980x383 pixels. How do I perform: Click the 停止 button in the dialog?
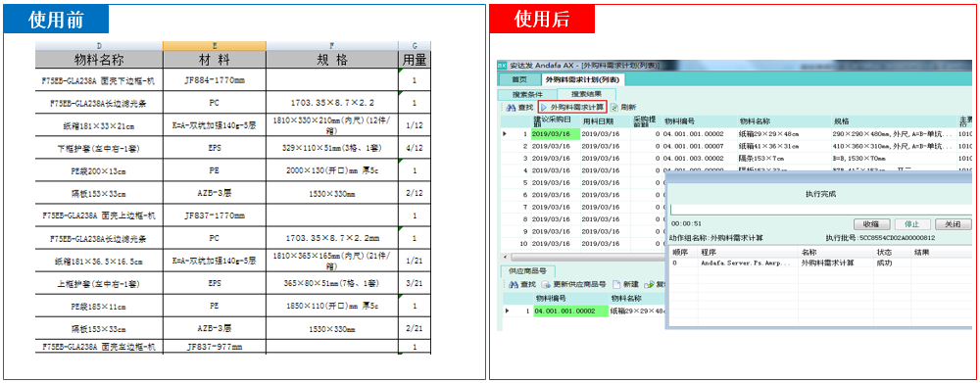tap(911, 224)
